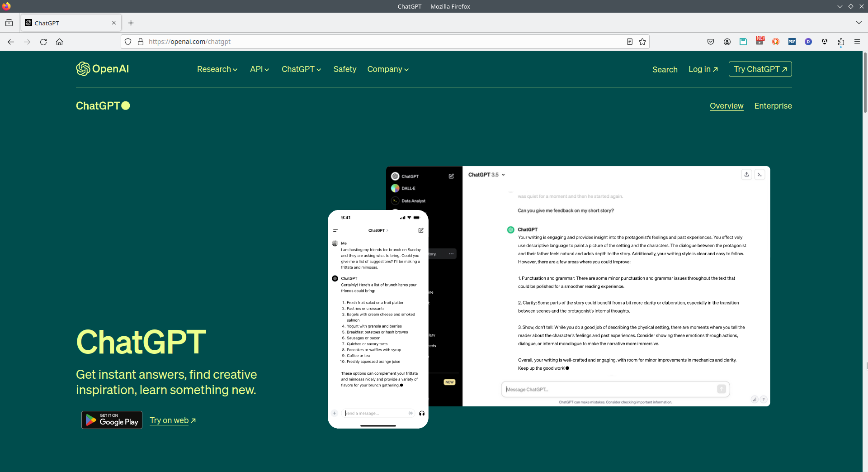Follow the Try on web link
Screen dimensions: 868x472
click(x=173, y=420)
